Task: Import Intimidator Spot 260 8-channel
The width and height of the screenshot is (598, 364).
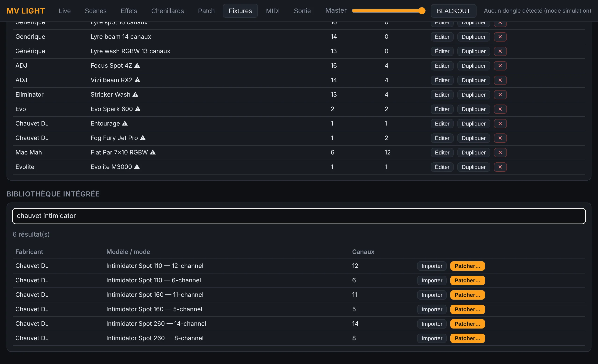Action: (432, 338)
